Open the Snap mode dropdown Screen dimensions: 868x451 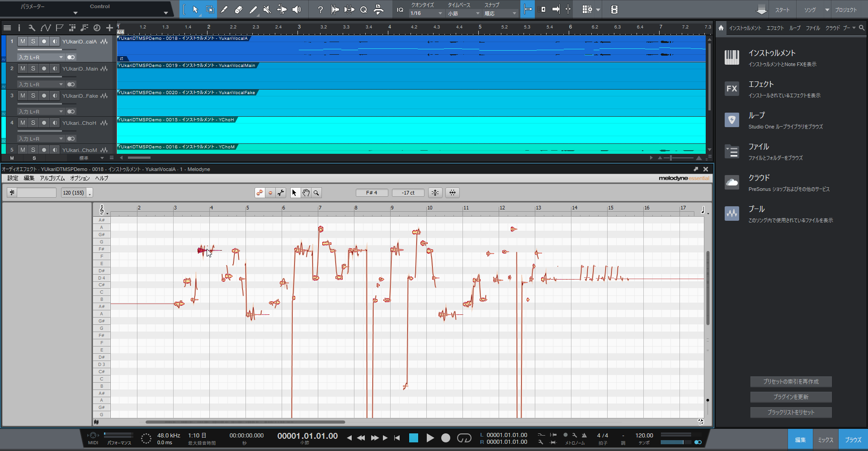point(500,14)
